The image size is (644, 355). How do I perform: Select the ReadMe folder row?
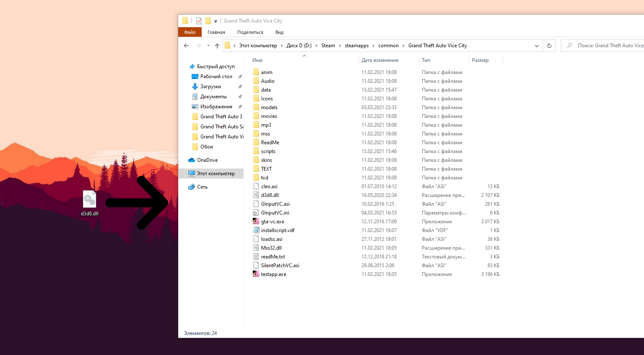(377, 143)
